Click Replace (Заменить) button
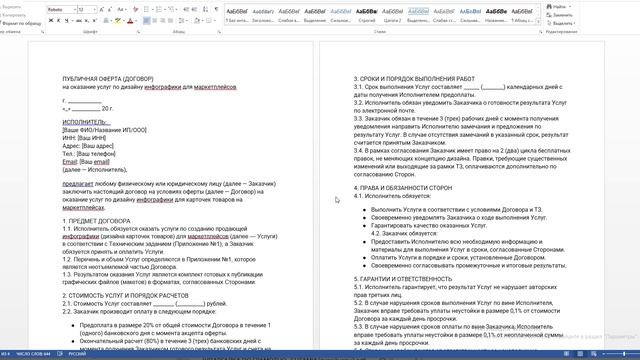 560,15
